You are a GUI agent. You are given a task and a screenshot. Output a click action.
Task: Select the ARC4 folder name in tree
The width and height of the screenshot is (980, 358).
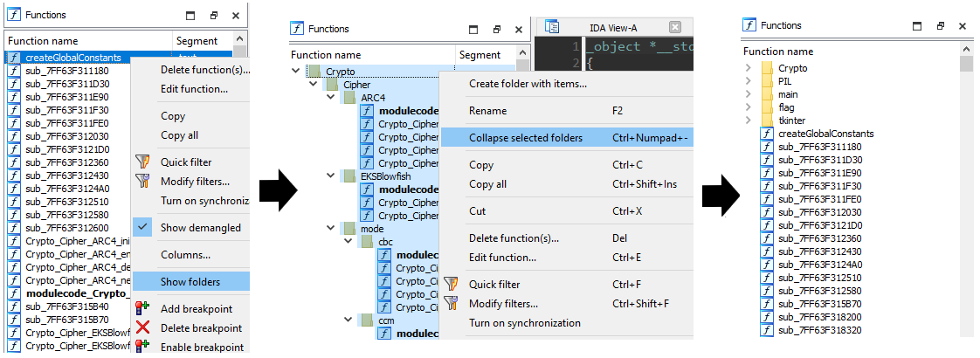(x=371, y=98)
